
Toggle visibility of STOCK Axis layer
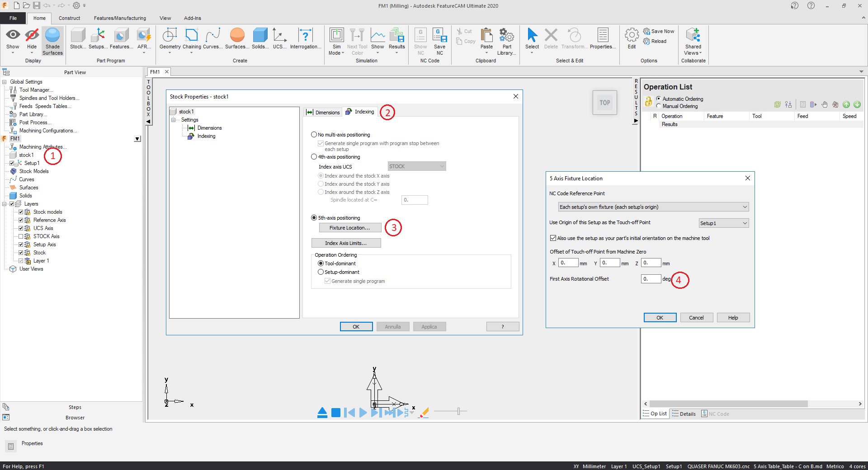[21, 236]
